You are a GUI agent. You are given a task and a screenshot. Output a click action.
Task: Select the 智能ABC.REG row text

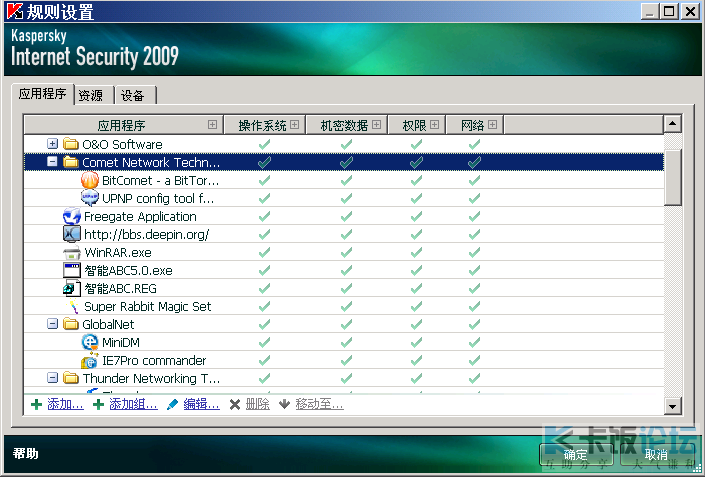(x=120, y=289)
